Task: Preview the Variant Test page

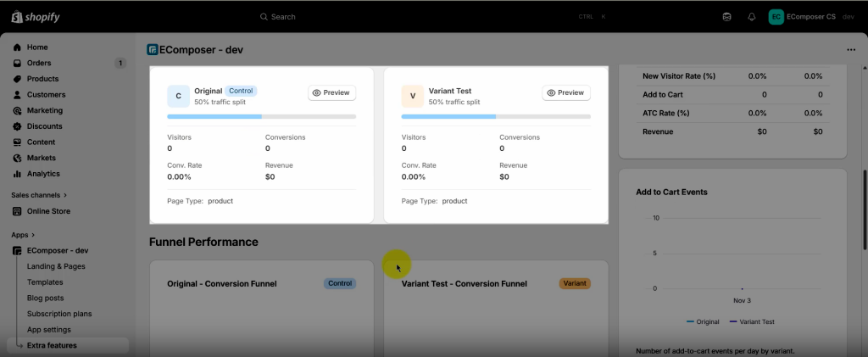Action: pyautogui.click(x=565, y=92)
